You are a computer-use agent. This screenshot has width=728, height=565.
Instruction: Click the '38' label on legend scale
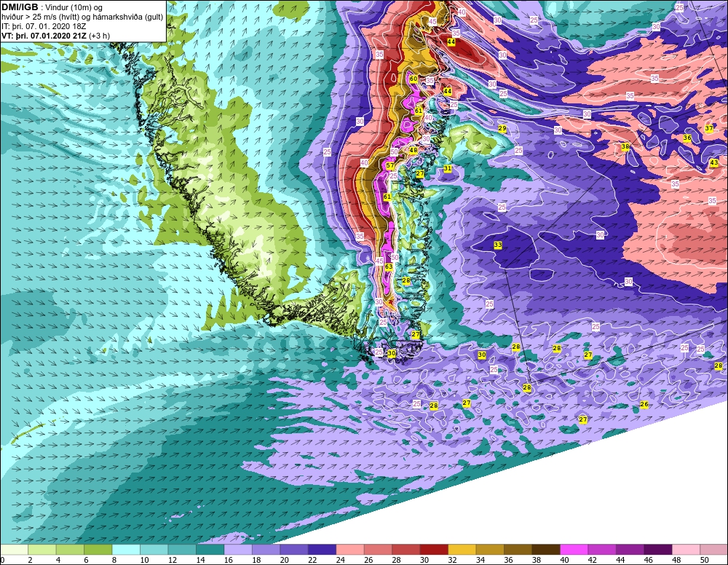click(x=537, y=560)
